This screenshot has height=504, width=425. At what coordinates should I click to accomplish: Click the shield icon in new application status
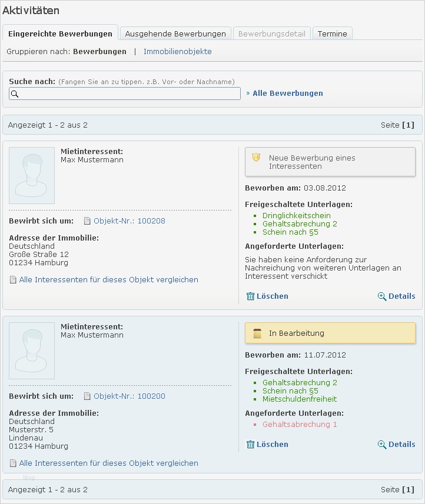256,158
